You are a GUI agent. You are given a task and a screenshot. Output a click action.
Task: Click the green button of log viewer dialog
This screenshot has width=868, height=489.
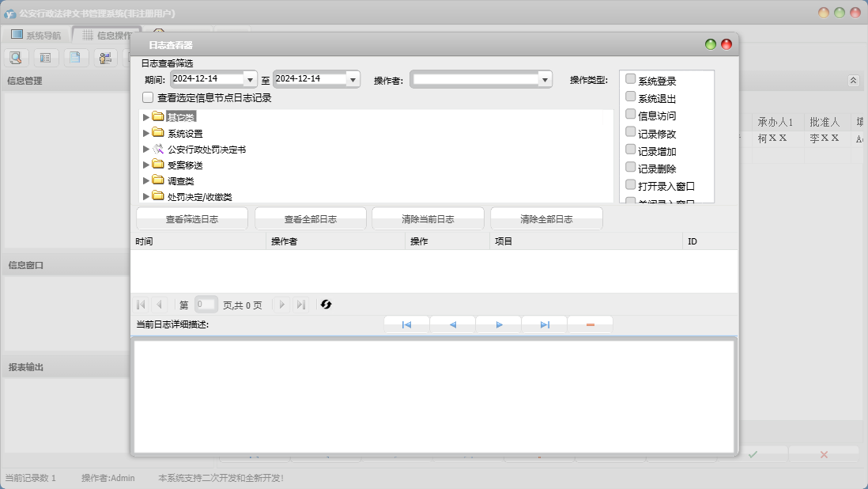tap(711, 44)
